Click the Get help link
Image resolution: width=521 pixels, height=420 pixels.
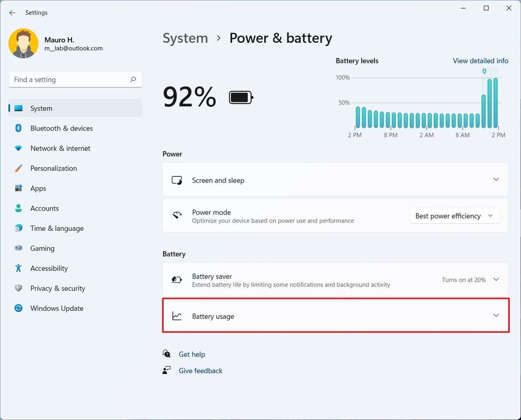pyautogui.click(x=192, y=354)
